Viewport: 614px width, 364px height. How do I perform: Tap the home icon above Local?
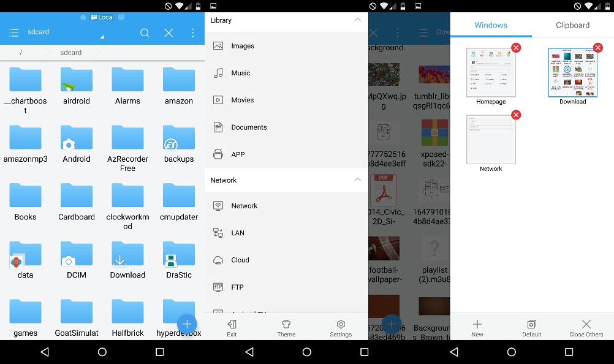[83, 17]
